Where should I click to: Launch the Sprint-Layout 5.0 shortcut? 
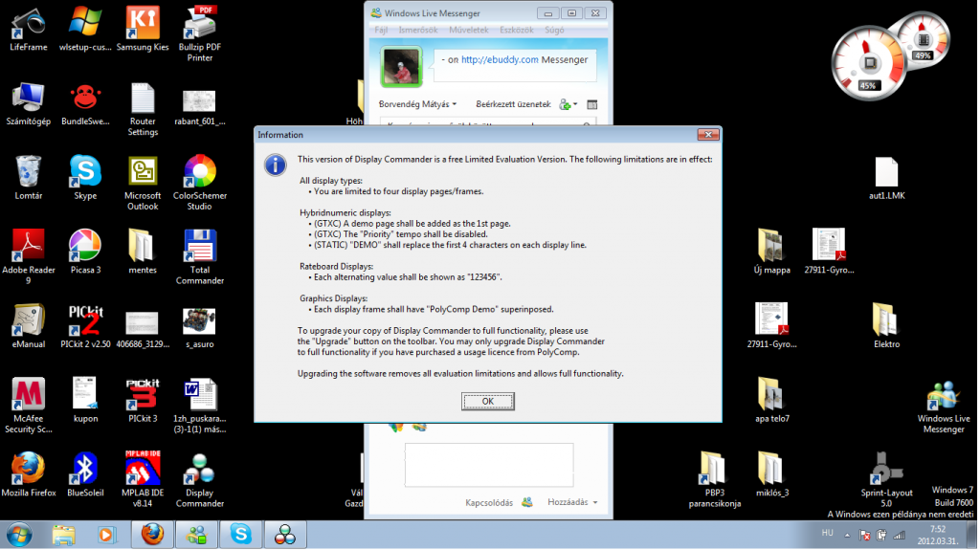(x=886, y=480)
